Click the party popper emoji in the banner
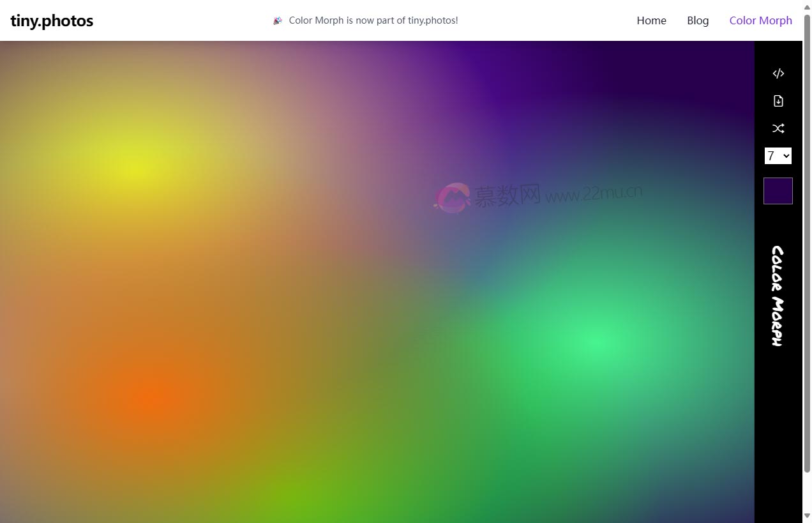 (x=278, y=20)
